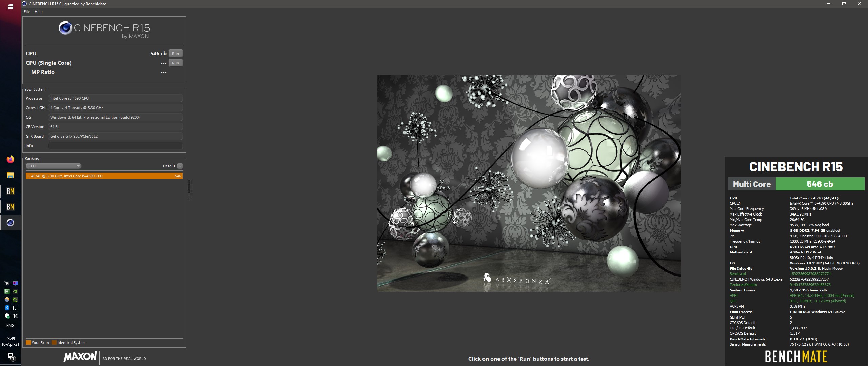Expand ranking Details arrow

pos(180,166)
